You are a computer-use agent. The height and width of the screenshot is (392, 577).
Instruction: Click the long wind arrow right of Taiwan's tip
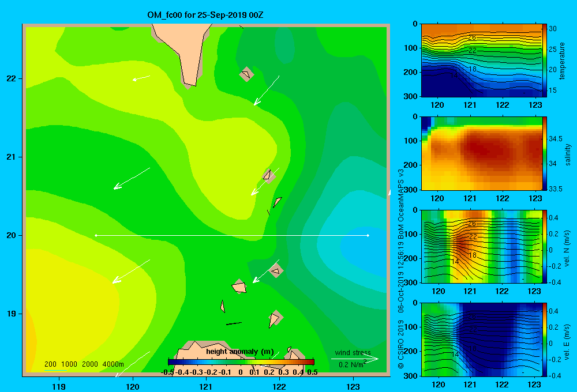click(267, 91)
